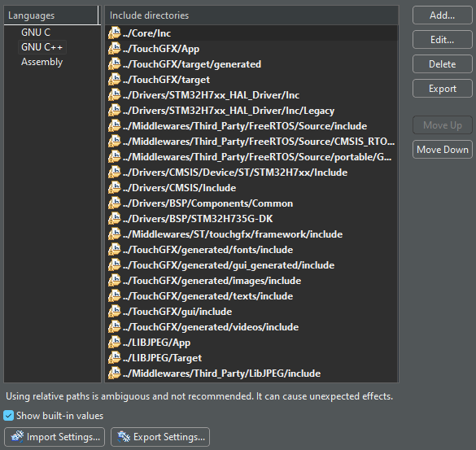Screen dimensions: 476x450
Task: Click the include folder icon beside ../Core/Inc
Action: (115, 33)
